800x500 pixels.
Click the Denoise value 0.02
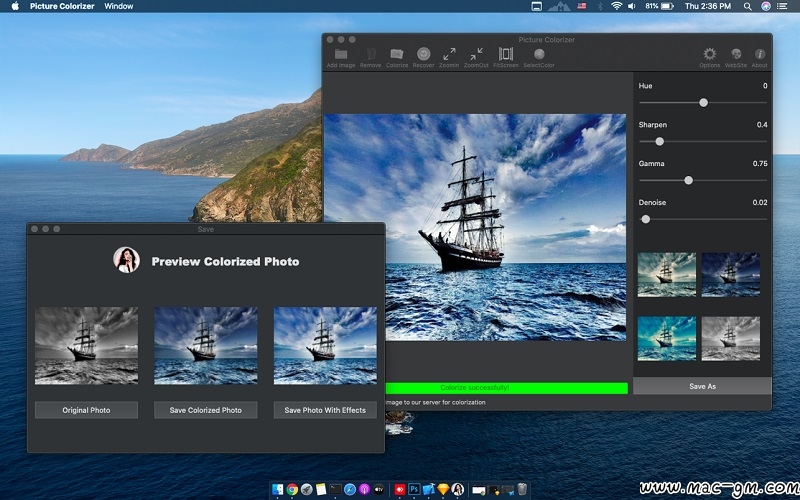click(760, 203)
